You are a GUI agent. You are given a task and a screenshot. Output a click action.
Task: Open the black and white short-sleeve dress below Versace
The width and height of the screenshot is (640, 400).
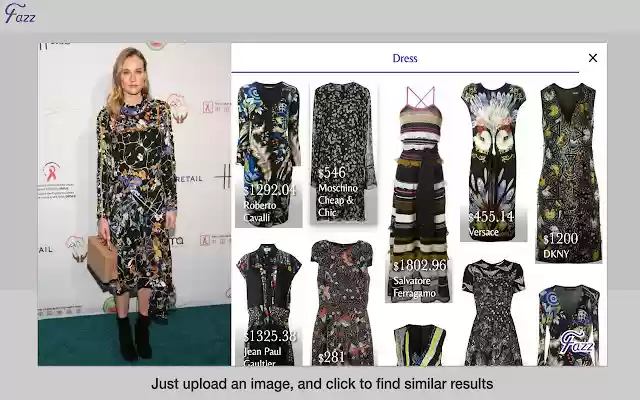click(493, 312)
